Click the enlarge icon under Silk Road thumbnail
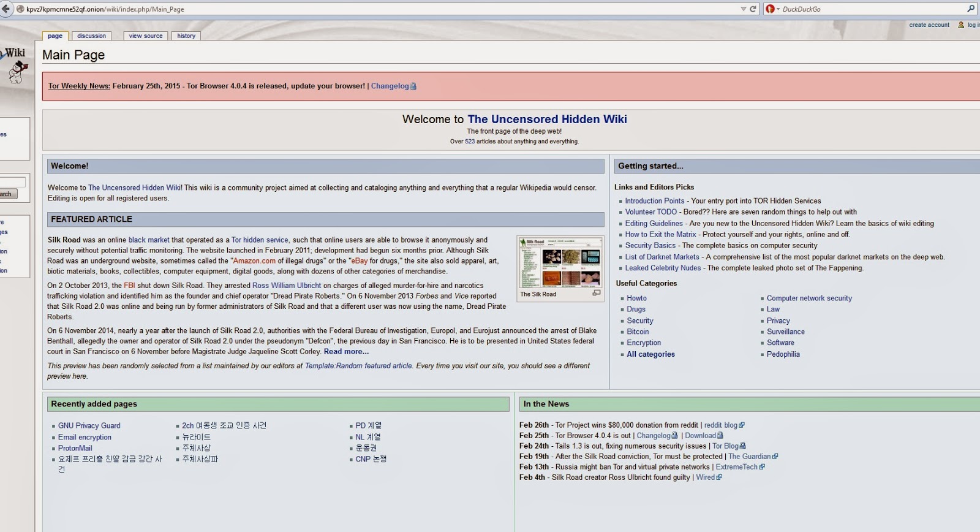Screen dimensions: 980x532 click(596, 294)
